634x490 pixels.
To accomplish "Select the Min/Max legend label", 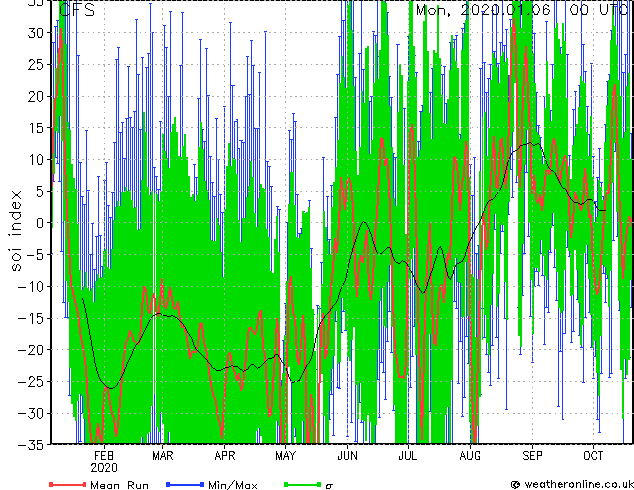I will 232,485.
